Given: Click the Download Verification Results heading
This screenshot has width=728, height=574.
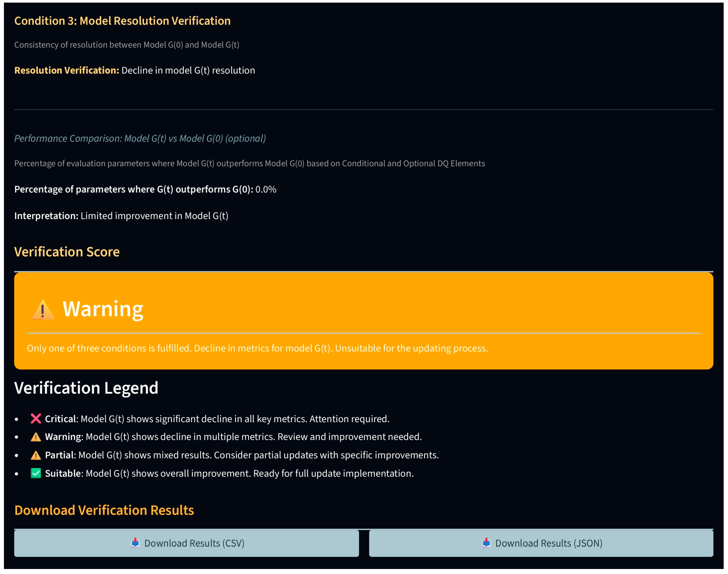Looking at the screenshot, I should pyautogui.click(x=104, y=510).
